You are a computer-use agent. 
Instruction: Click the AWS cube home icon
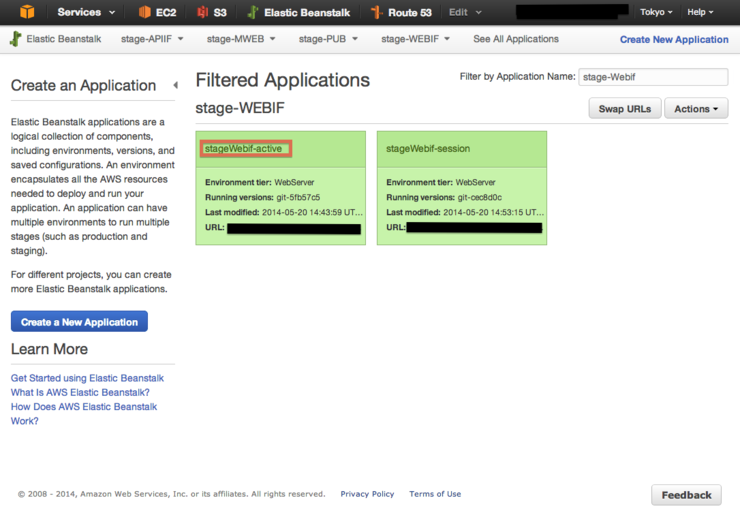click(27, 11)
